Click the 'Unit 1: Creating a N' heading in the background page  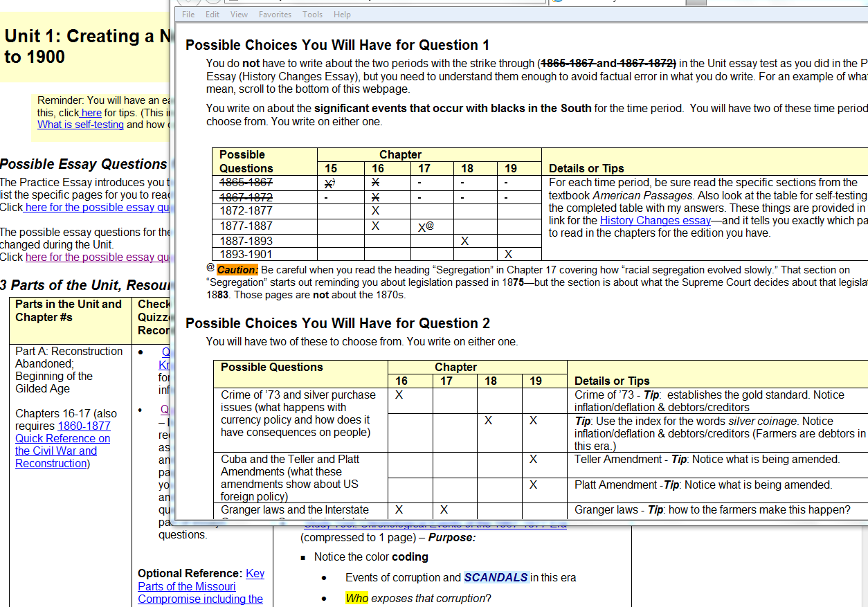(87, 46)
